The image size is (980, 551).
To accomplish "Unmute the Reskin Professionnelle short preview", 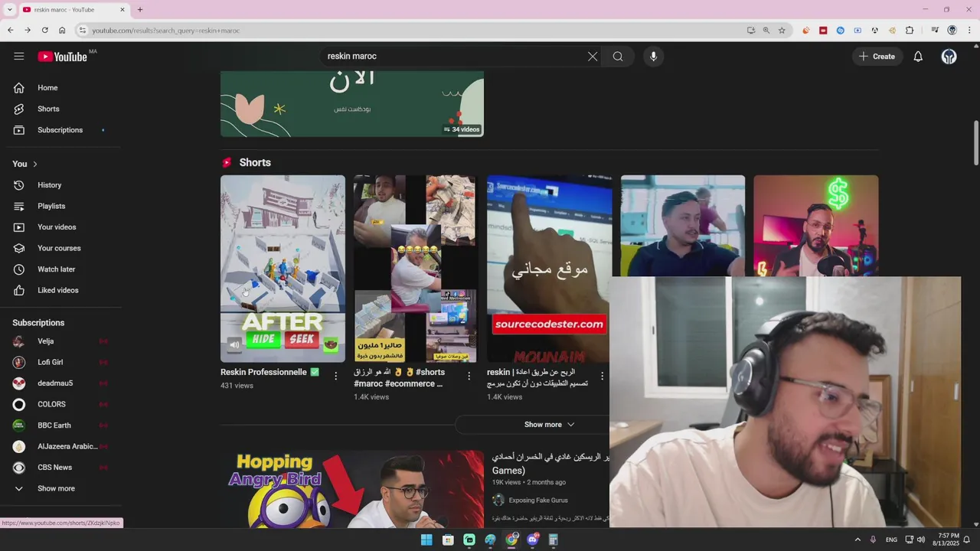I will click(234, 344).
